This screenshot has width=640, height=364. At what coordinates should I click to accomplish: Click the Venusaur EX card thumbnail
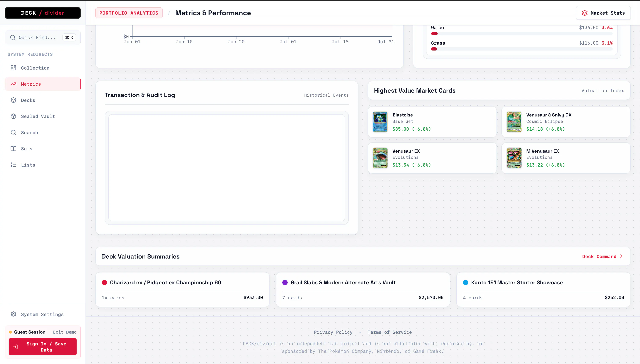click(380, 158)
